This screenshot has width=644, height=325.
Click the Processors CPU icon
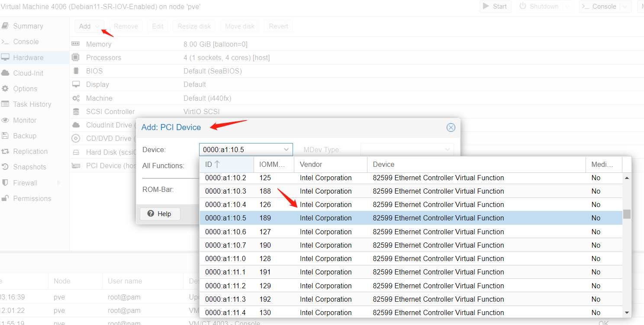coord(76,57)
